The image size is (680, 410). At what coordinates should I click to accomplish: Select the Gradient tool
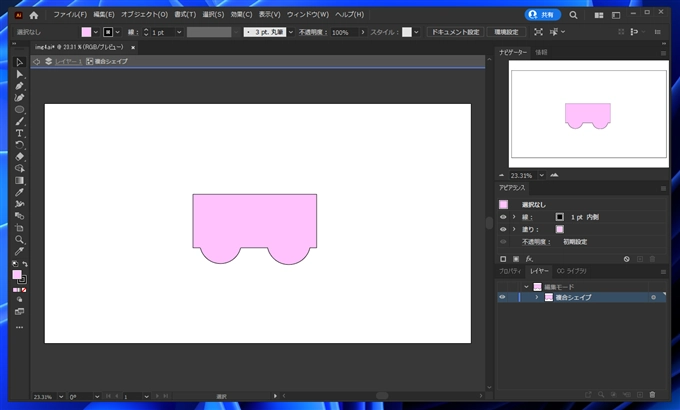(x=19, y=180)
